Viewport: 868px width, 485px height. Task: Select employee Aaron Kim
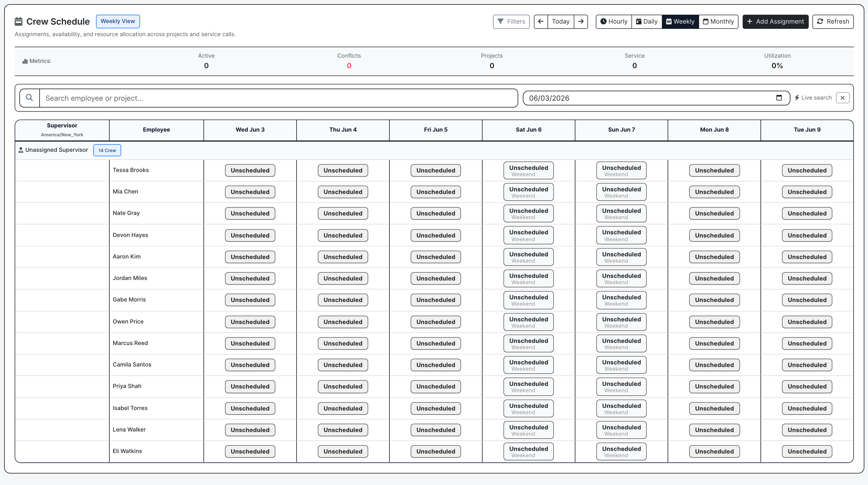[127, 257]
